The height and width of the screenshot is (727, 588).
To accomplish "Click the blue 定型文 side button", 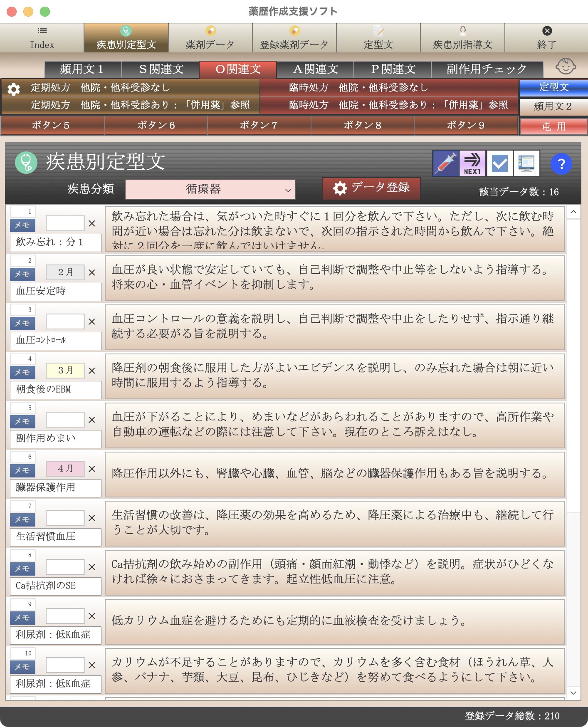I will pyautogui.click(x=553, y=87).
